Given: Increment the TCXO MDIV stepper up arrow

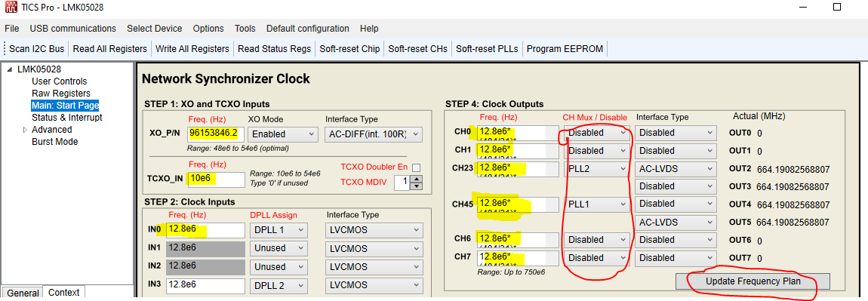Looking at the screenshot, I should click(418, 178).
